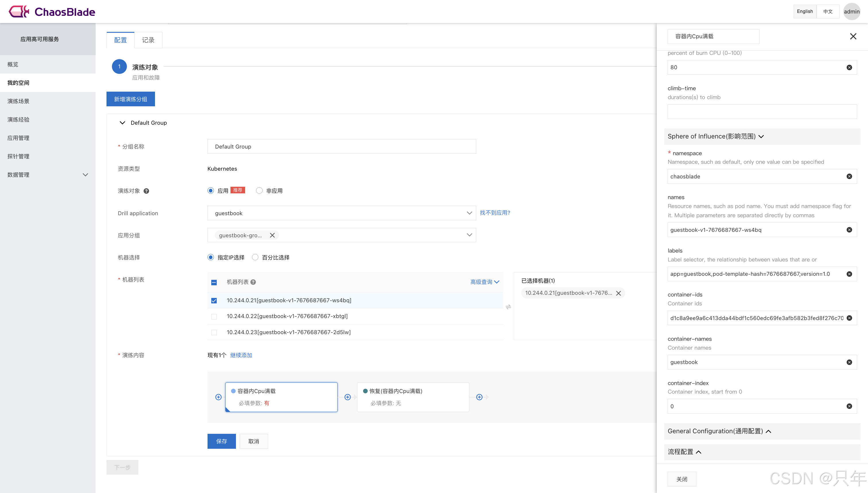The image size is (868, 493).
Task: Select the 非应用 radio option
Action: (x=259, y=191)
